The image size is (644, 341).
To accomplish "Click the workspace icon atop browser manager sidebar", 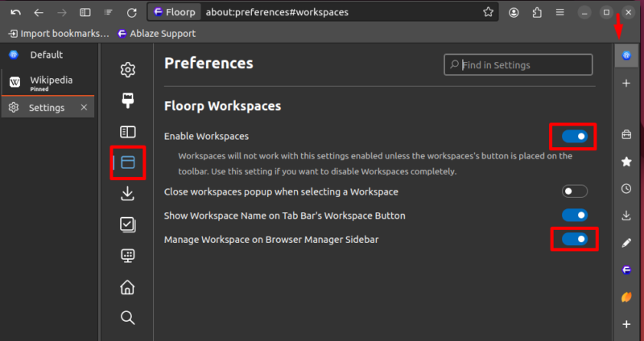I will [626, 55].
